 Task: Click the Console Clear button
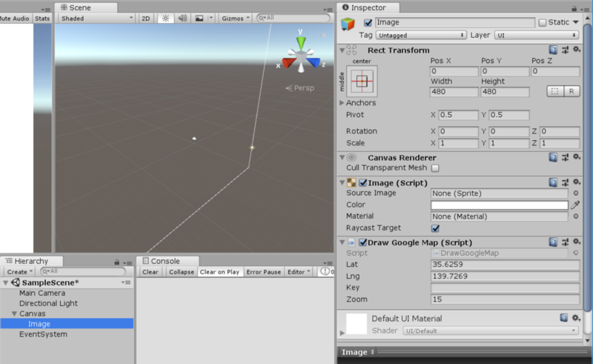coord(150,271)
